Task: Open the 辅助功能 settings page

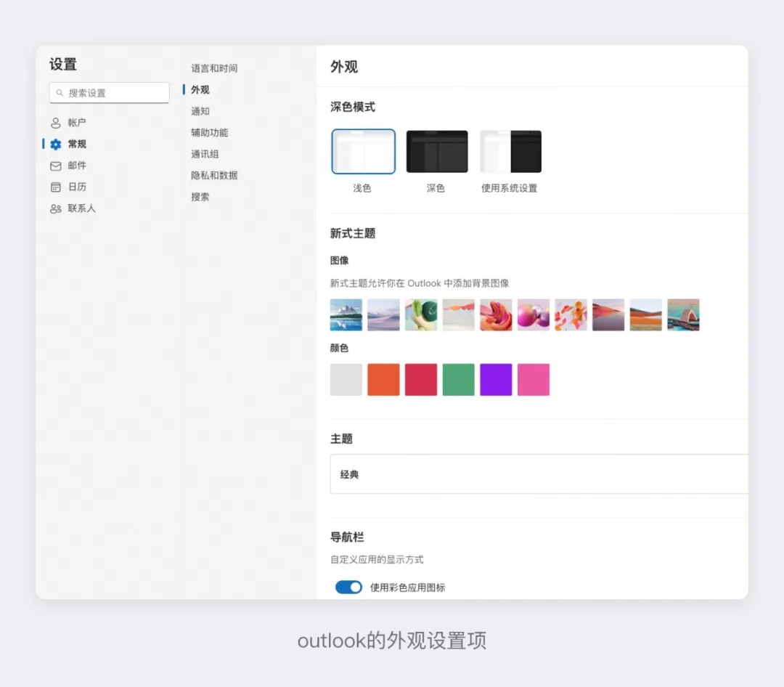Action: click(x=210, y=133)
